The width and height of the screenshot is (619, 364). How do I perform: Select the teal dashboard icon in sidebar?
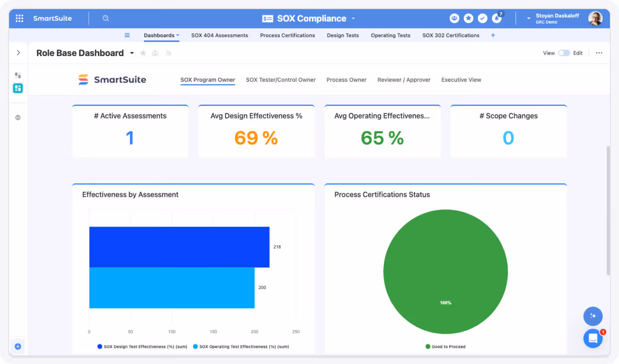(18, 88)
